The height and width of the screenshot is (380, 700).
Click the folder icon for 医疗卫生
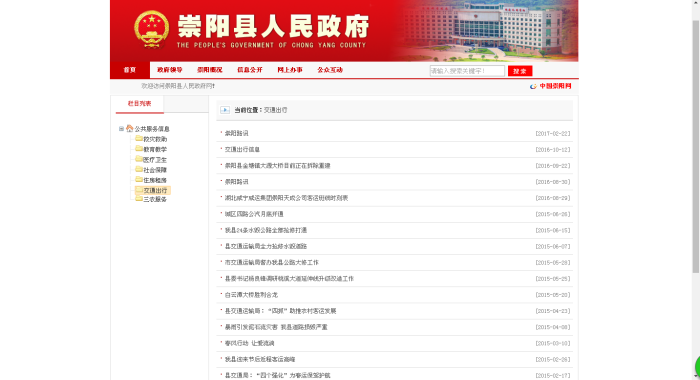(139, 159)
